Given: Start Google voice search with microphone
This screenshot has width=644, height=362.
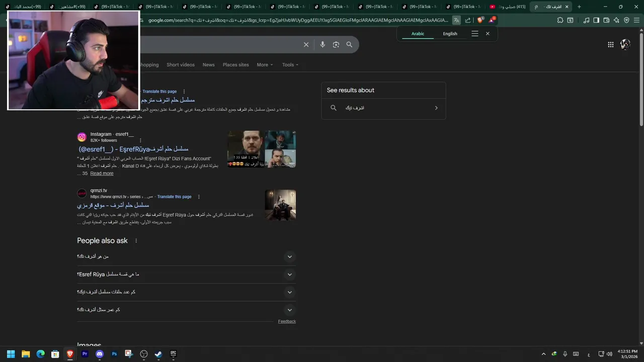Looking at the screenshot, I should 323,45.
